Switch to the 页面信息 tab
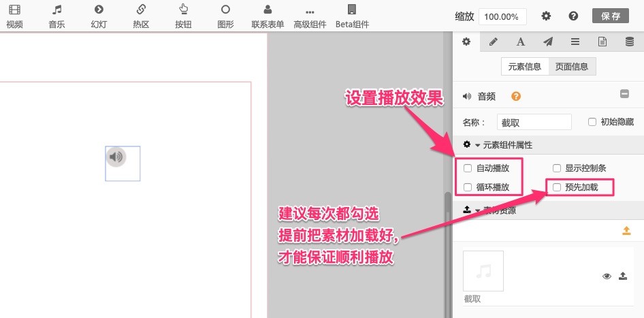This screenshot has height=318, width=644. pyautogui.click(x=572, y=67)
